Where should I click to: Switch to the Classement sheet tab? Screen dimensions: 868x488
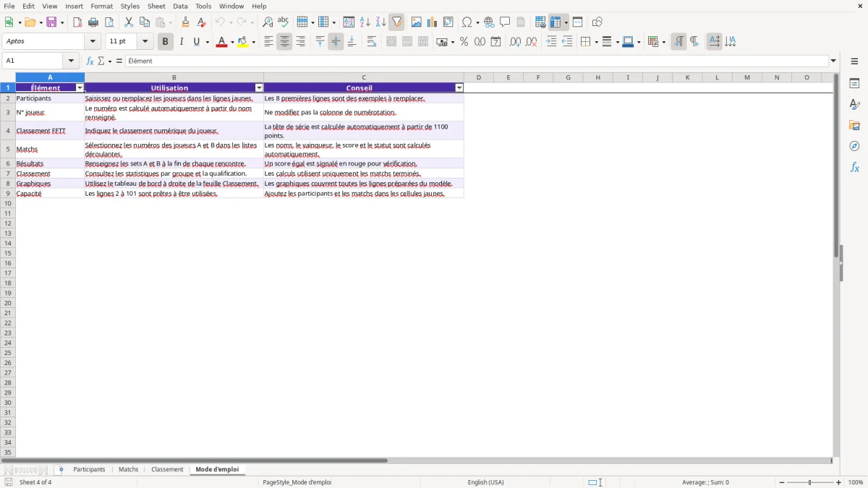(x=167, y=470)
